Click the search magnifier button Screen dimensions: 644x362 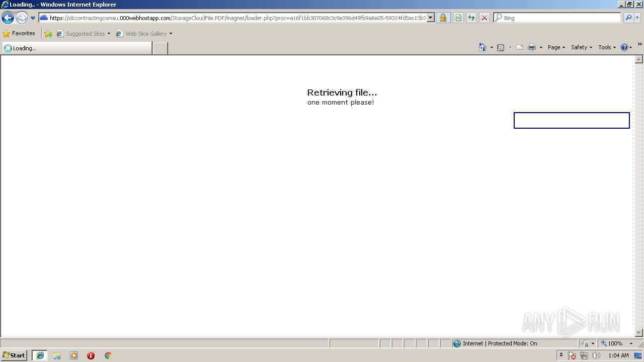tap(628, 18)
